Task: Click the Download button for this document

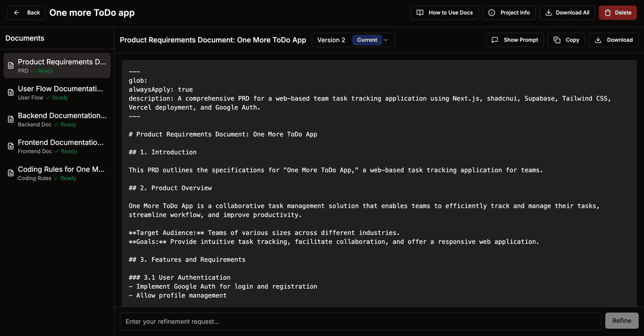Action: 614,40
